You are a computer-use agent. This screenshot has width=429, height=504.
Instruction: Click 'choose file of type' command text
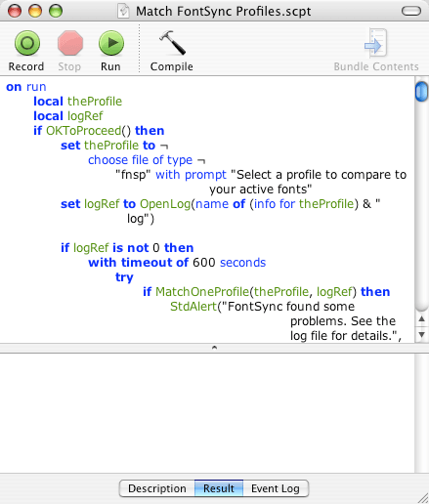click(x=140, y=160)
